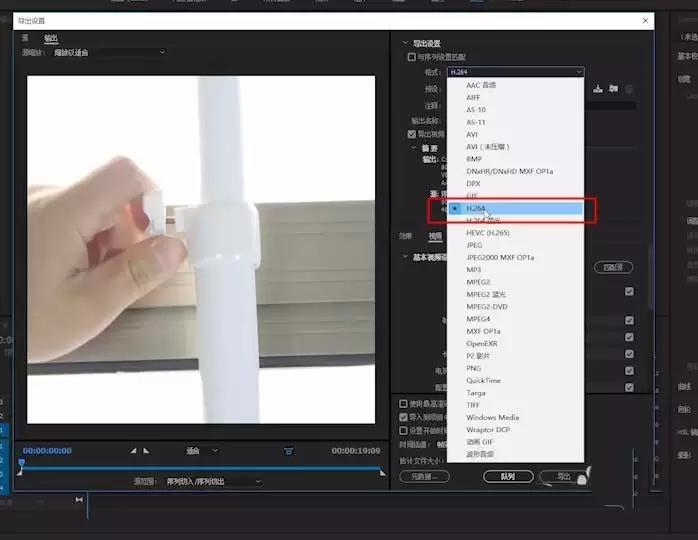Close the export settings dialog

[x=644, y=20]
